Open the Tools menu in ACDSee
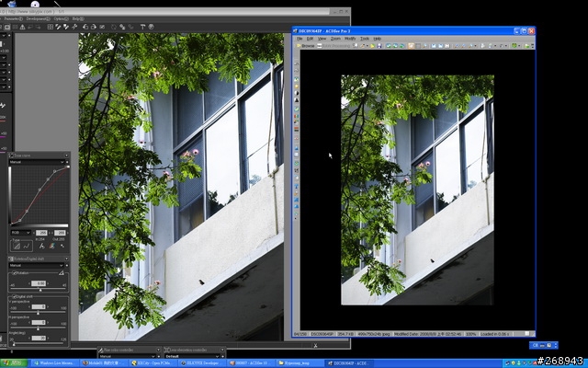The image size is (588, 368). (x=365, y=39)
